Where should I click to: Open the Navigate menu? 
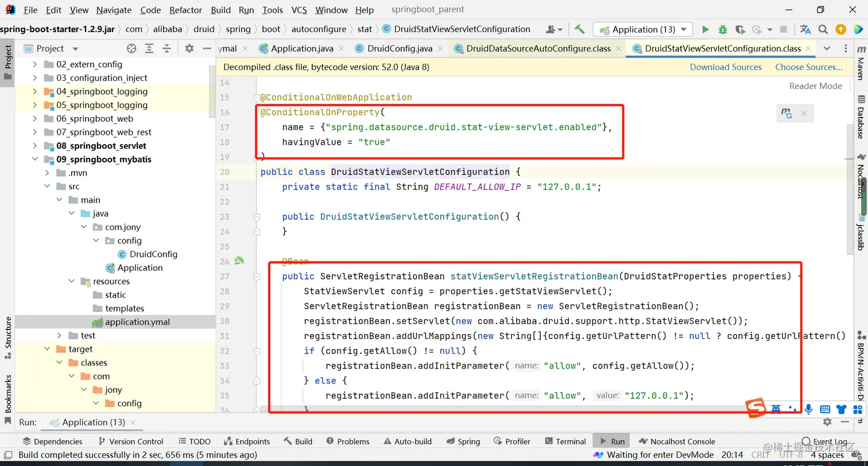pyautogui.click(x=114, y=10)
